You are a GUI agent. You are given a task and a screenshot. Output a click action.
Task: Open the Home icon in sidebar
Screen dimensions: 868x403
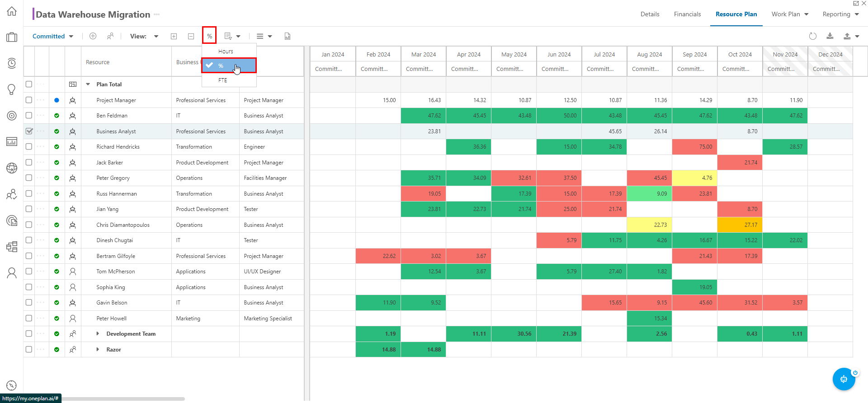pos(12,11)
